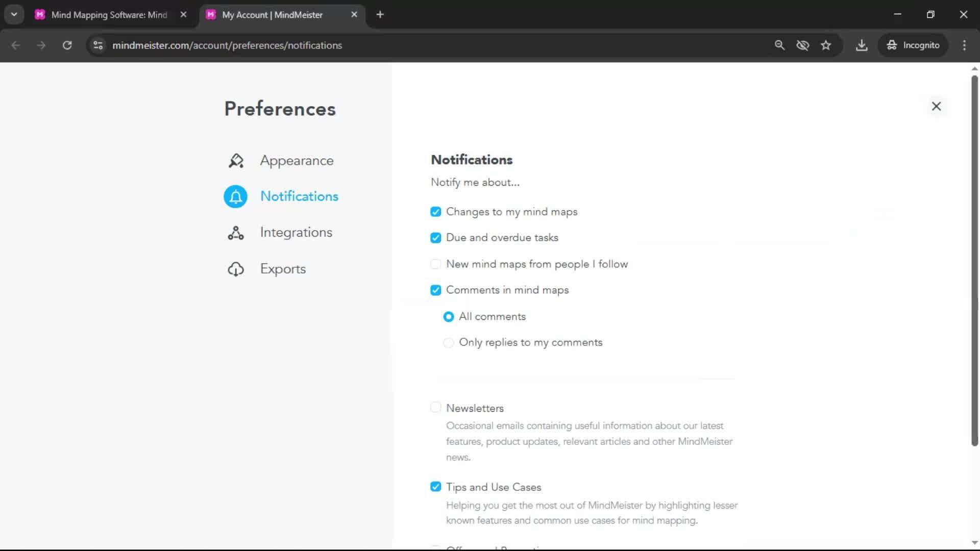This screenshot has width=980, height=551.
Task: Click the address bar URL field
Action: coord(227,45)
